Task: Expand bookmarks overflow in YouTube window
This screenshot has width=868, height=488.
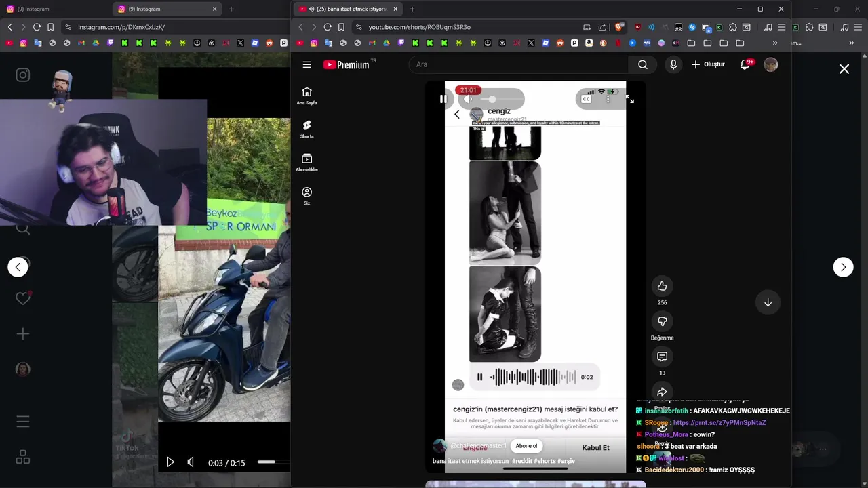Action: [x=775, y=43]
